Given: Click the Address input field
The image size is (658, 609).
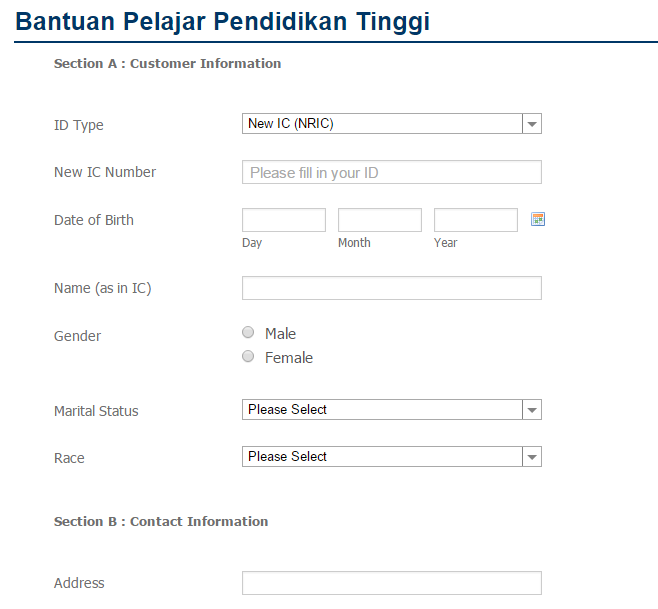Looking at the screenshot, I should [392, 583].
